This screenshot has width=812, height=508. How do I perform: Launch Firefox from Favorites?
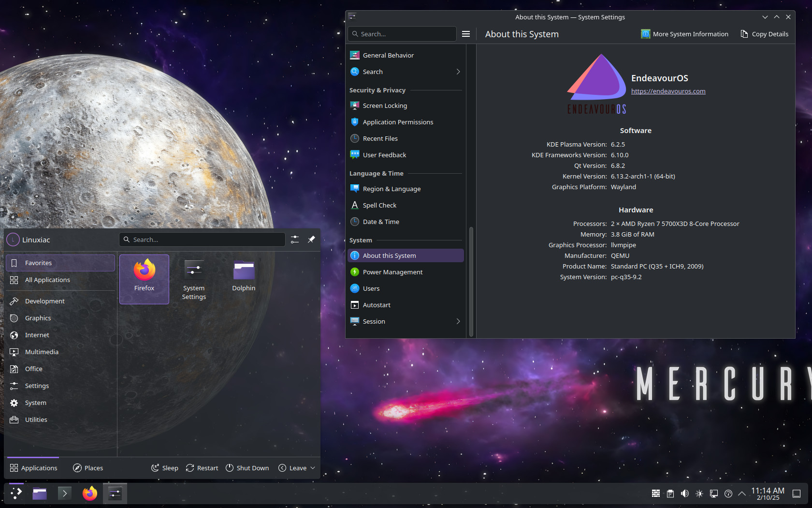(144, 279)
